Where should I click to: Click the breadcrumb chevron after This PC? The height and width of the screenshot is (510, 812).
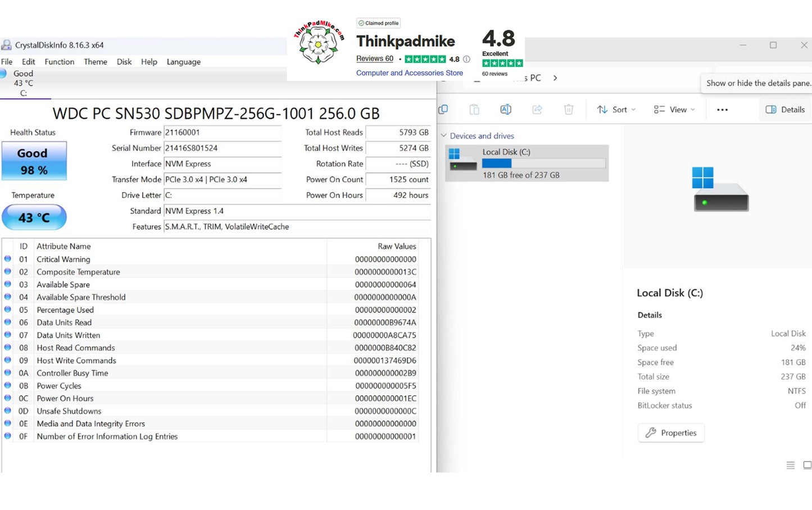coord(555,78)
